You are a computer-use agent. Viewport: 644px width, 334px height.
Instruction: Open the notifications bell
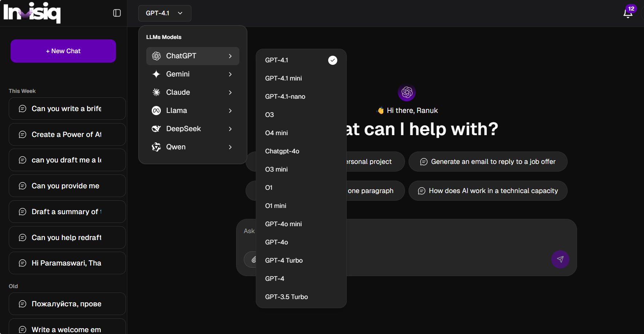pyautogui.click(x=628, y=13)
